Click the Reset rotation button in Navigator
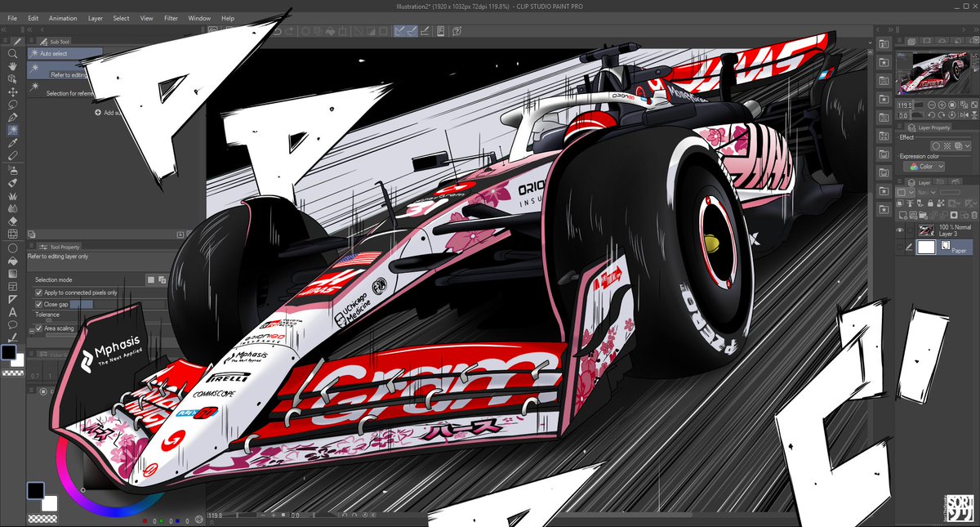 pyautogui.click(x=952, y=114)
